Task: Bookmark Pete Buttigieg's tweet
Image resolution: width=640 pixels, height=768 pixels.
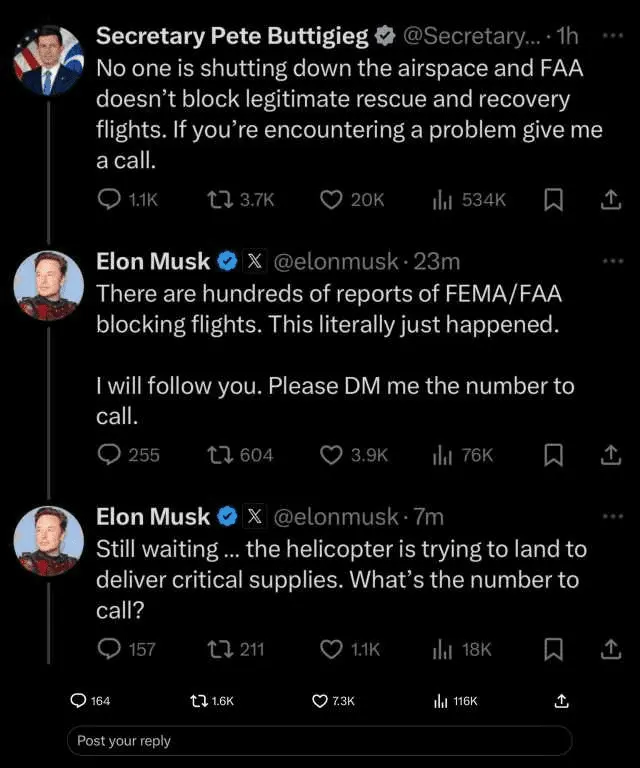Action: click(552, 200)
